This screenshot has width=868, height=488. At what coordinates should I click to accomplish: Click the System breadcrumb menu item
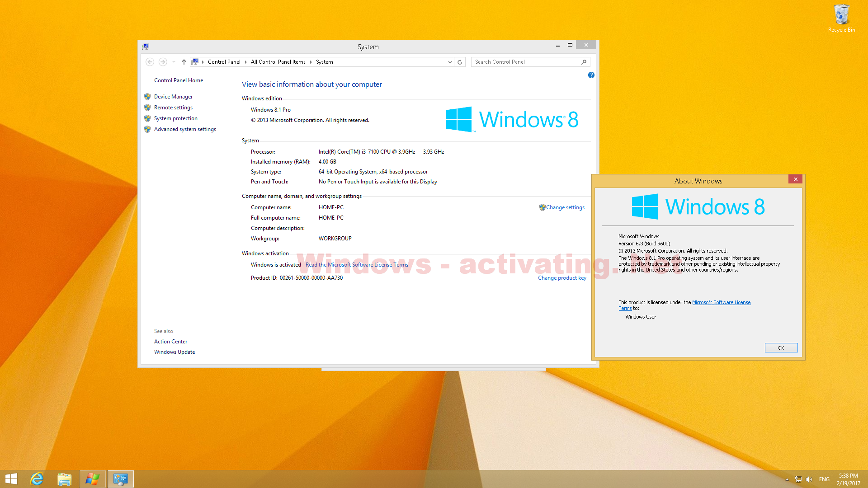[324, 61]
